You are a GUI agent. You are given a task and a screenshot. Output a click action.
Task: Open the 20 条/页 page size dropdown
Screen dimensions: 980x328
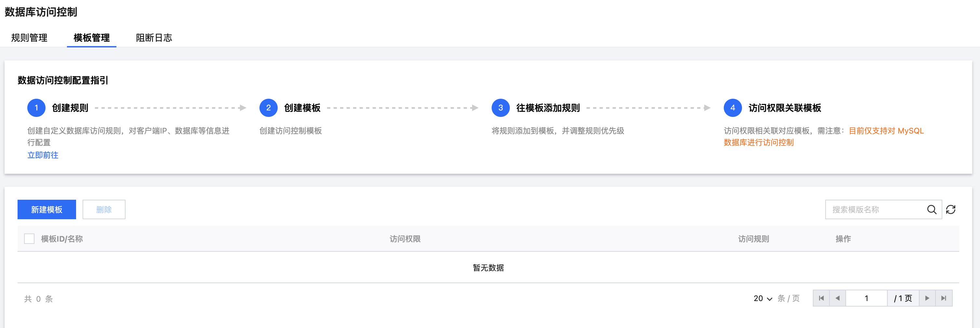(x=762, y=298)
